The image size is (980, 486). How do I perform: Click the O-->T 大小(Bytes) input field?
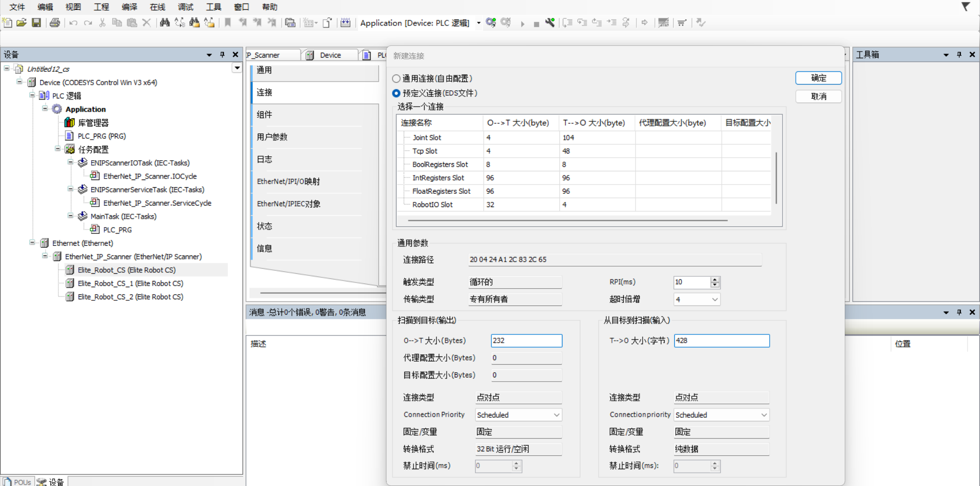[x=526, y=341]
